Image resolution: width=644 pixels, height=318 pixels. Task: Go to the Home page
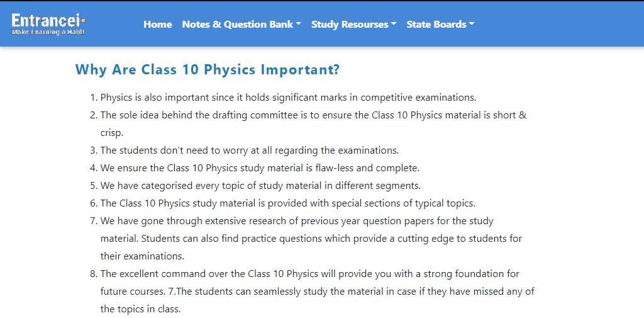[158, 25]
